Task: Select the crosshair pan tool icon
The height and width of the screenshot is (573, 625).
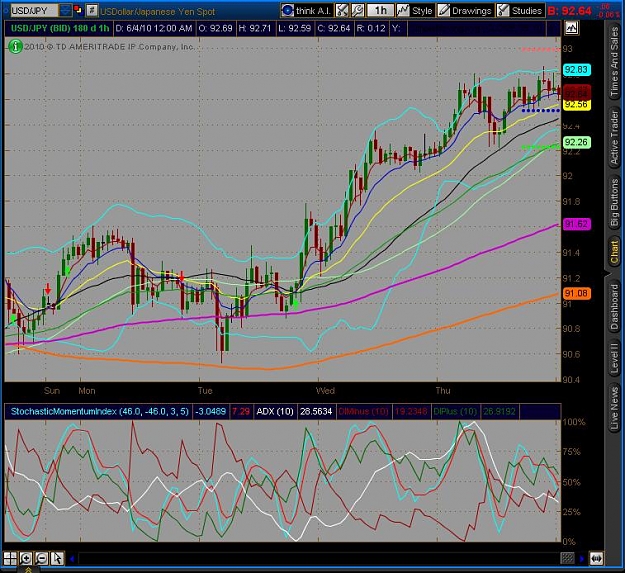Action: (10, 558)
